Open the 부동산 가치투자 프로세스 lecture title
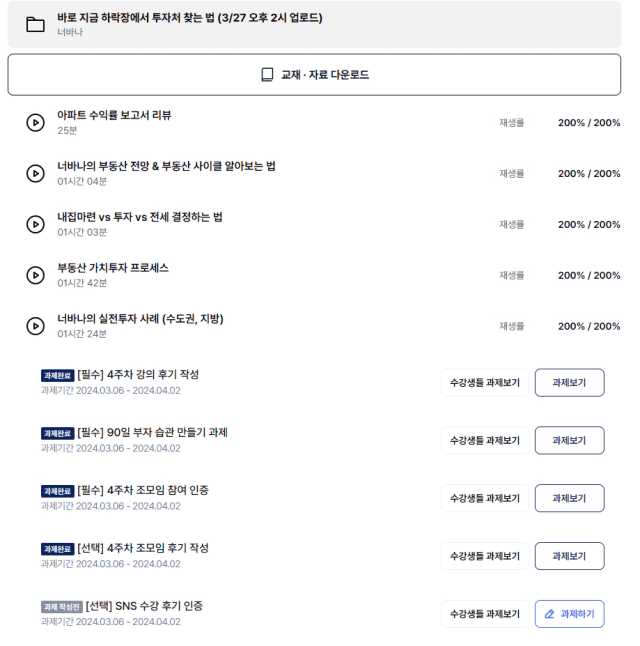This screenshot has height=646, width=640. [x=113, y=268]
